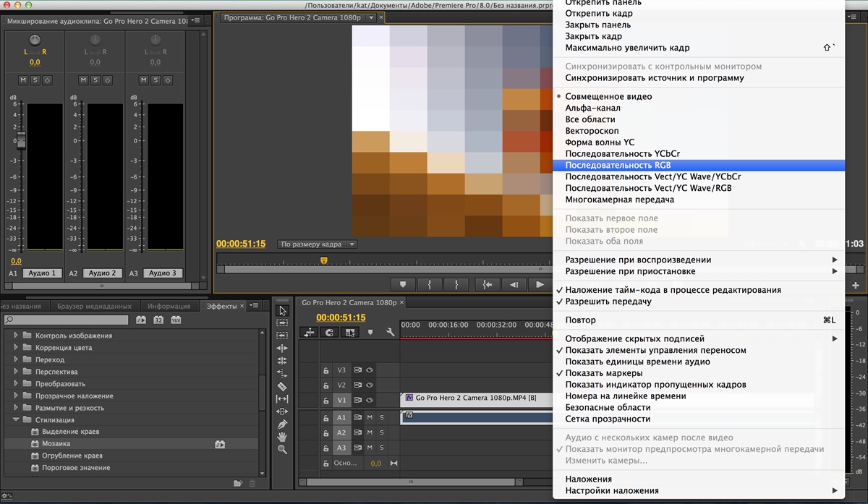Select the Hand tool in the tools panel
868x504 pixels.
point(282,436)
